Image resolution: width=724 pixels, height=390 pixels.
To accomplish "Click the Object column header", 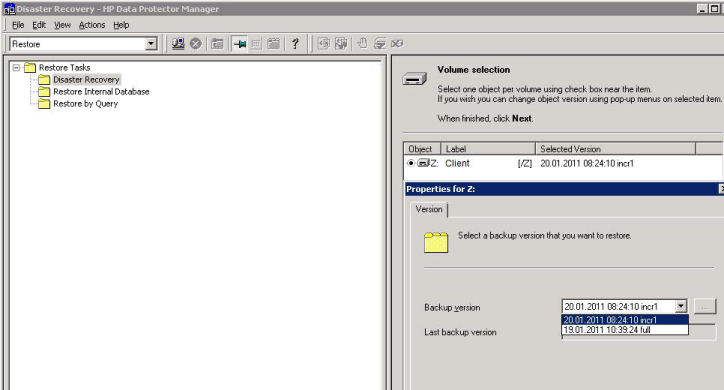I will coord(422,149).
